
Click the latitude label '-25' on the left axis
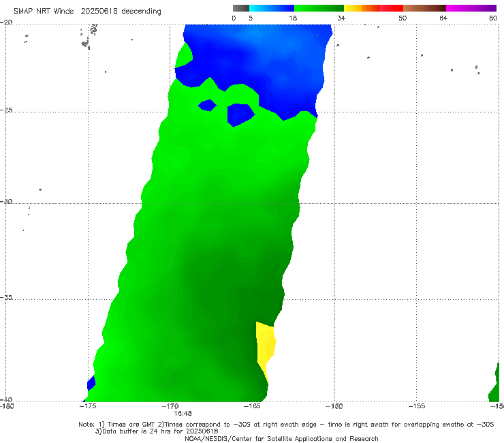click(x=6, y=110)
